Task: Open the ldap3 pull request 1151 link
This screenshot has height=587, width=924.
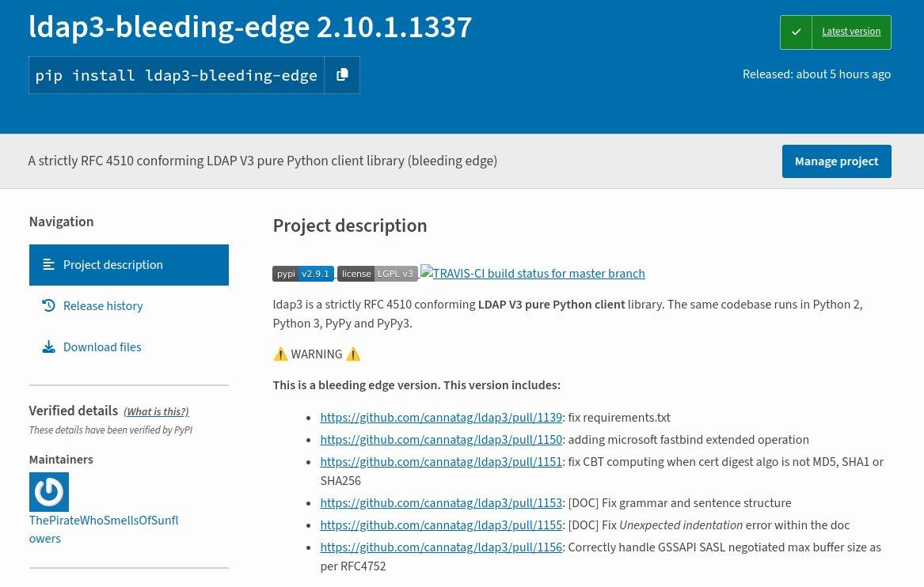Action: coord(441,462)
